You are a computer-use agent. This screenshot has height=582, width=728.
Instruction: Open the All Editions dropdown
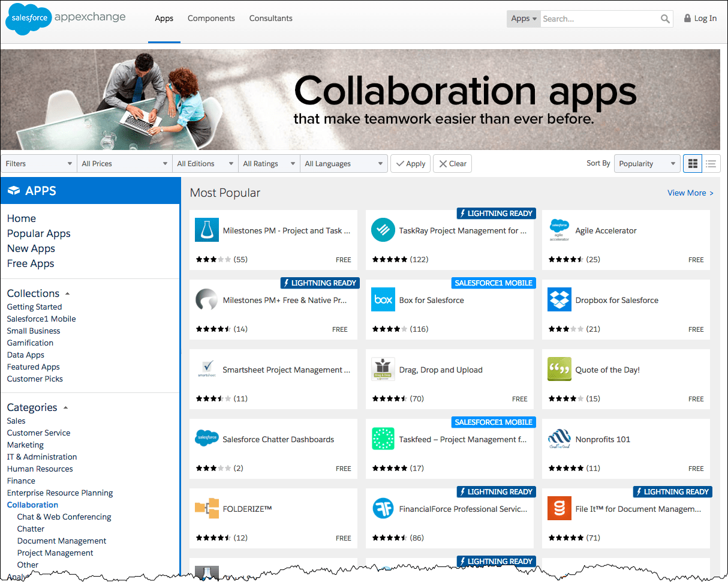click(205, 163)
